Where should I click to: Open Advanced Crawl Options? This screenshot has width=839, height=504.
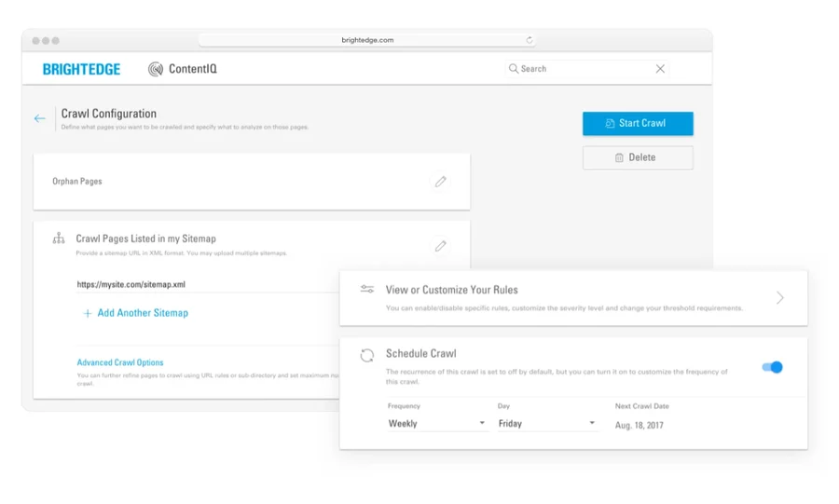click(120, 362)
